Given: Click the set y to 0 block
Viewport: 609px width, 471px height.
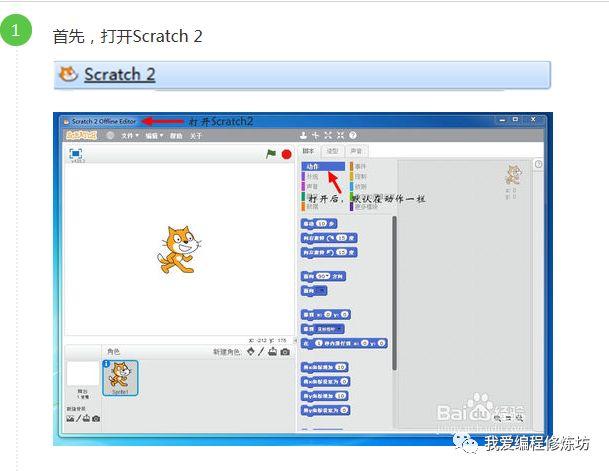Looking at the screenshot, I should [326, 410].
